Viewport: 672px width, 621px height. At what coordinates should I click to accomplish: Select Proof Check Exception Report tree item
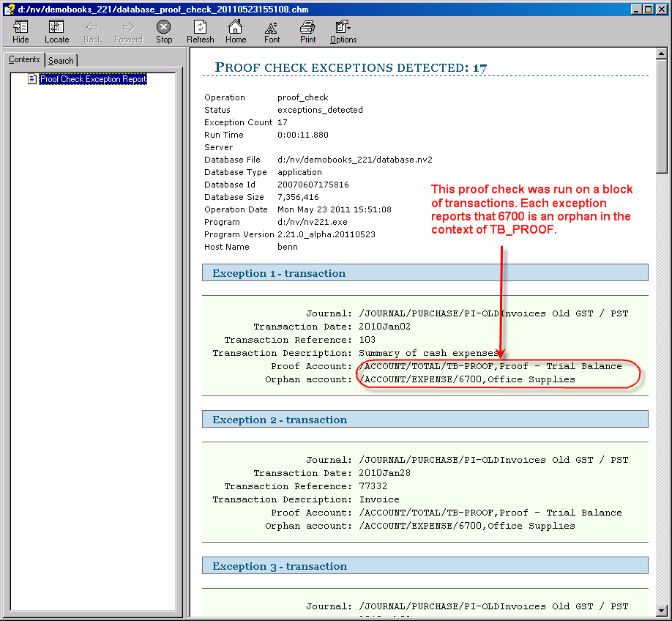pos(93,79)
